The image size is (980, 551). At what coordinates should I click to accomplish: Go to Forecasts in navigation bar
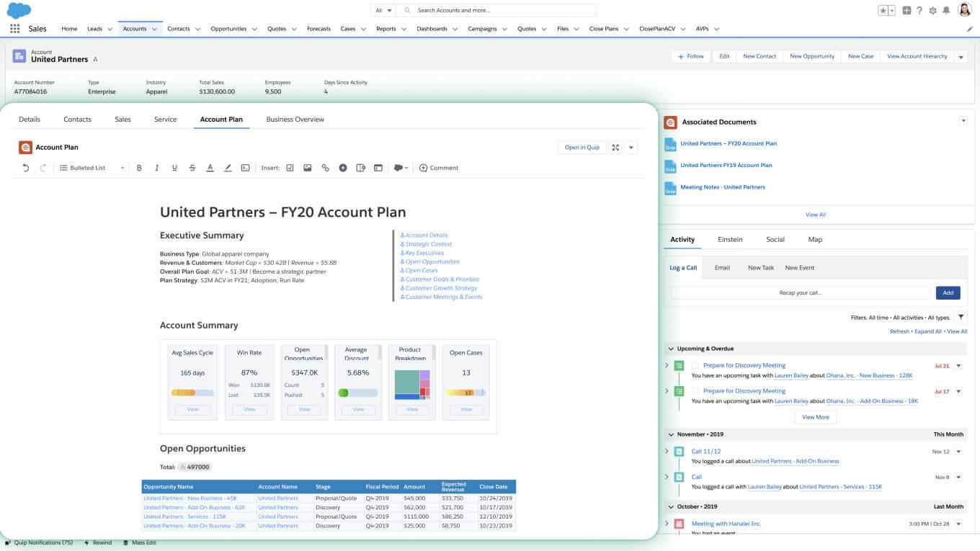(318, 29)
